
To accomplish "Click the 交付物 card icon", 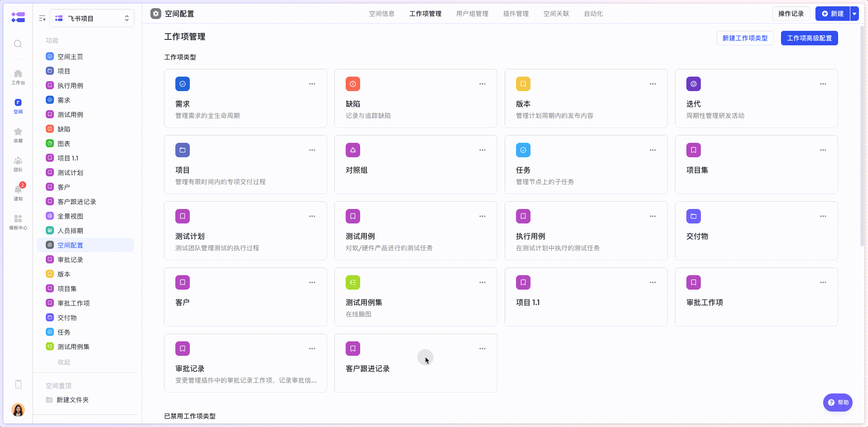I will 694,216.
